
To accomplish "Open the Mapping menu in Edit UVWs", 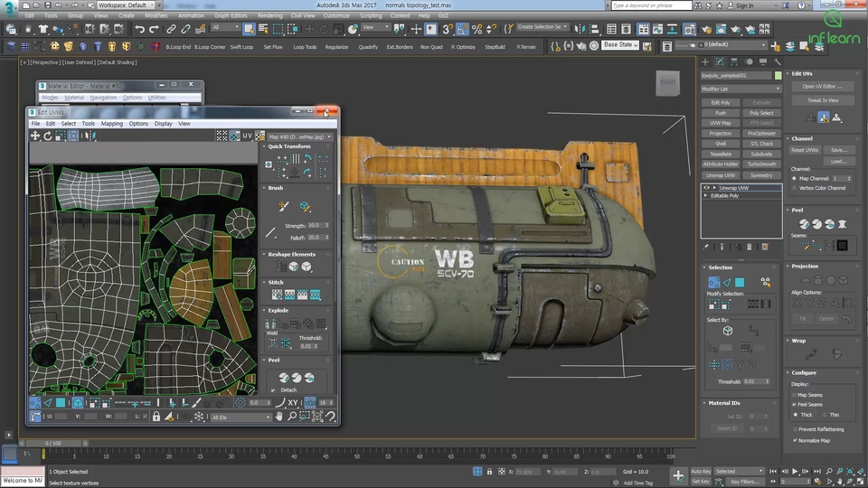I will (x=112, y=124).
